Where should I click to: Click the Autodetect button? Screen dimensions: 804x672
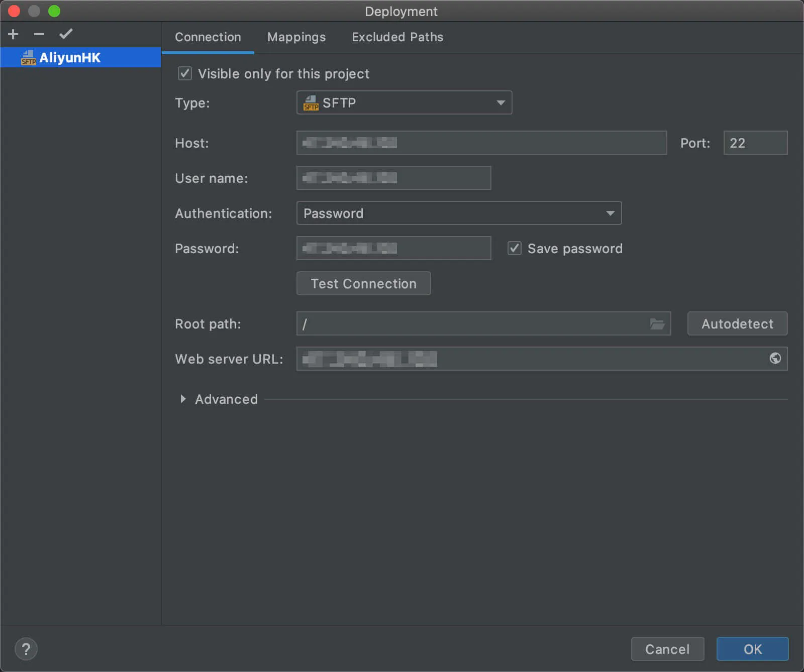click(737, 324)
